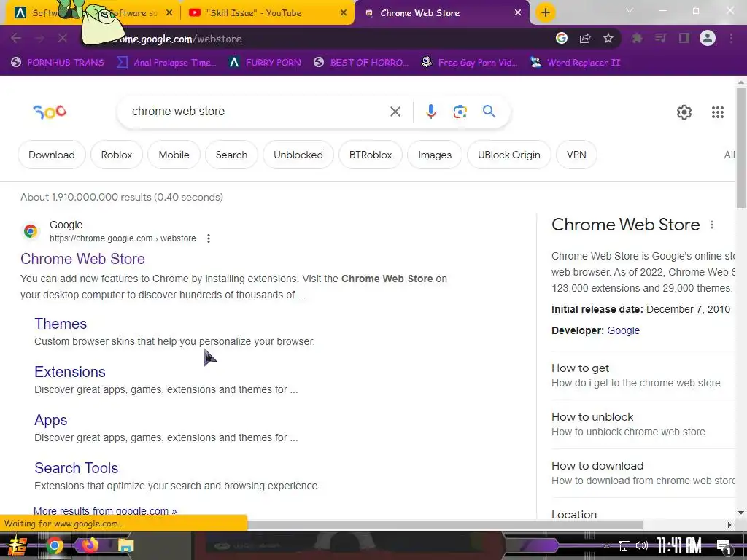
Task: Expand the How to unblock section
Action: point(643,424)
